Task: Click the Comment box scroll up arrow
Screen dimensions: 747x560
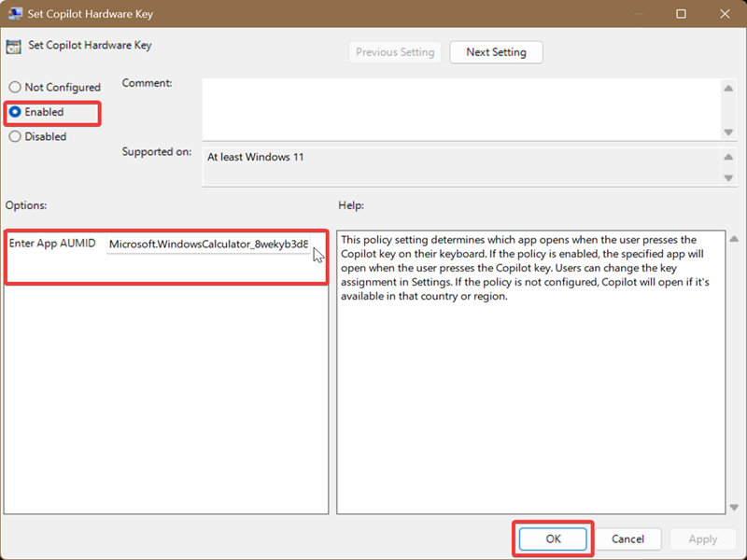Action: 728,88
